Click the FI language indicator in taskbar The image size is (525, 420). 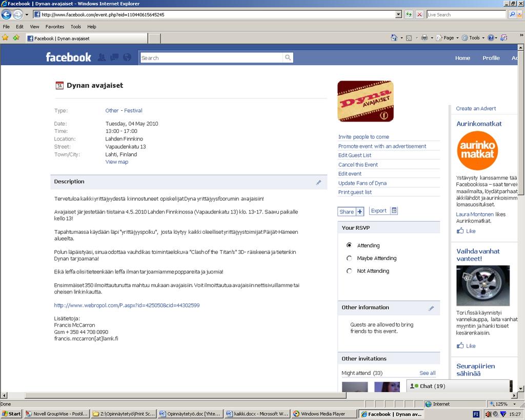(476, 414)
